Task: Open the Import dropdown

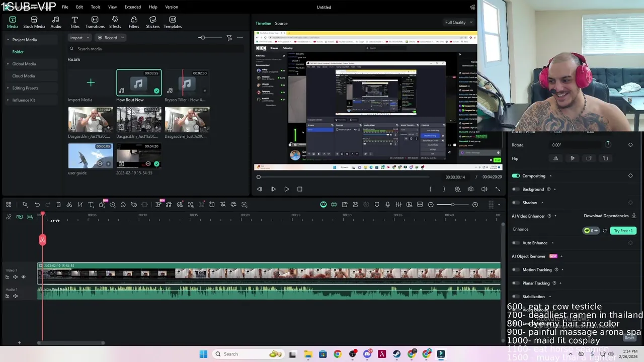Action: click(x=79, y=38)
